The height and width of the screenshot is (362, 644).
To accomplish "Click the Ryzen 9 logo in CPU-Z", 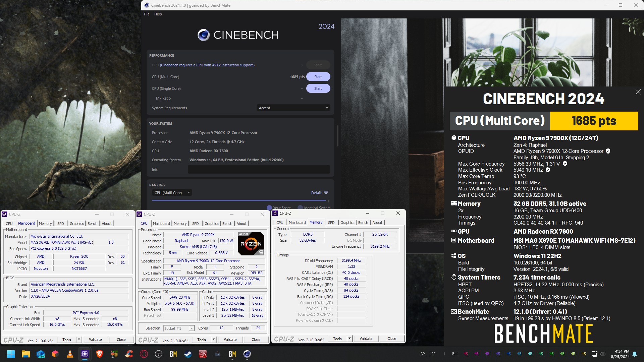I will point(251,244).
